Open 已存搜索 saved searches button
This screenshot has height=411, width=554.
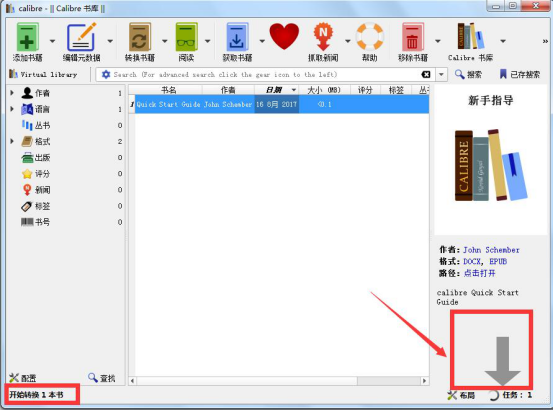click(519, 75)
